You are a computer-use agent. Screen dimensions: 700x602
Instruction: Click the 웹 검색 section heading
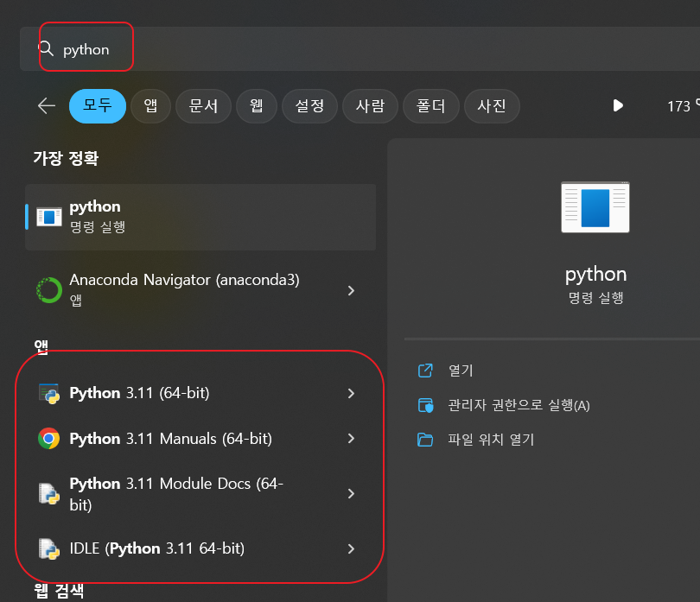coord(59,591)
